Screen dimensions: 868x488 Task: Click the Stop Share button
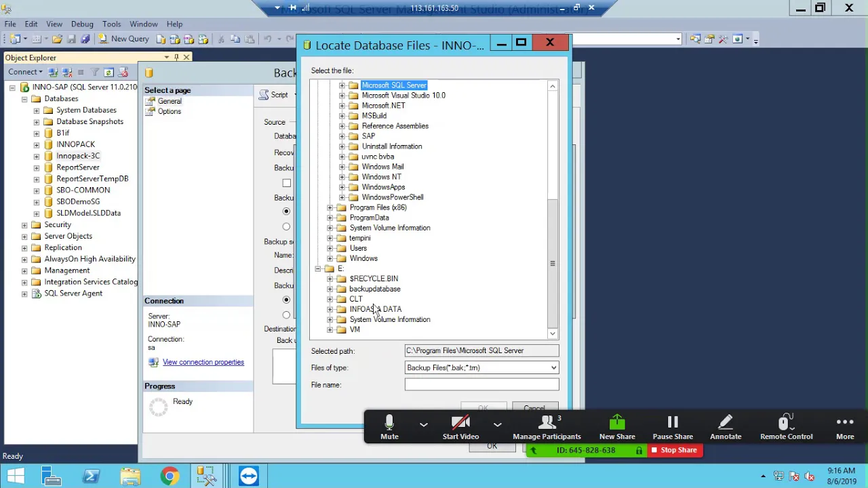[674, 450]
